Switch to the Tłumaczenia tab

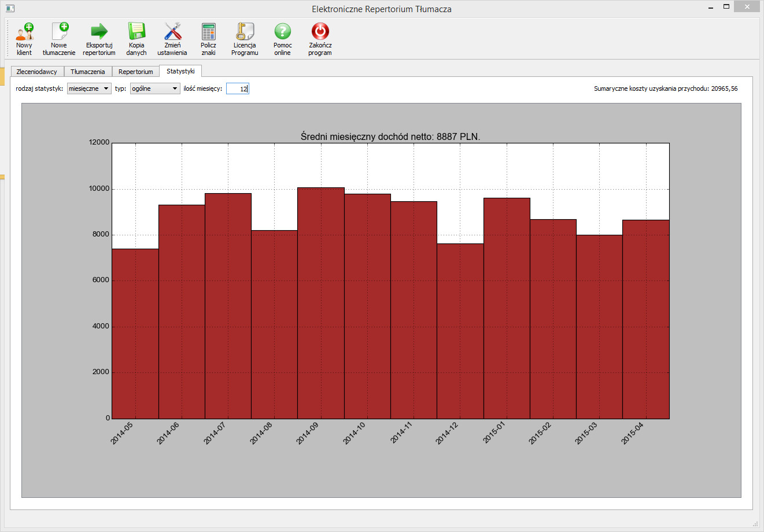[88, 72]
